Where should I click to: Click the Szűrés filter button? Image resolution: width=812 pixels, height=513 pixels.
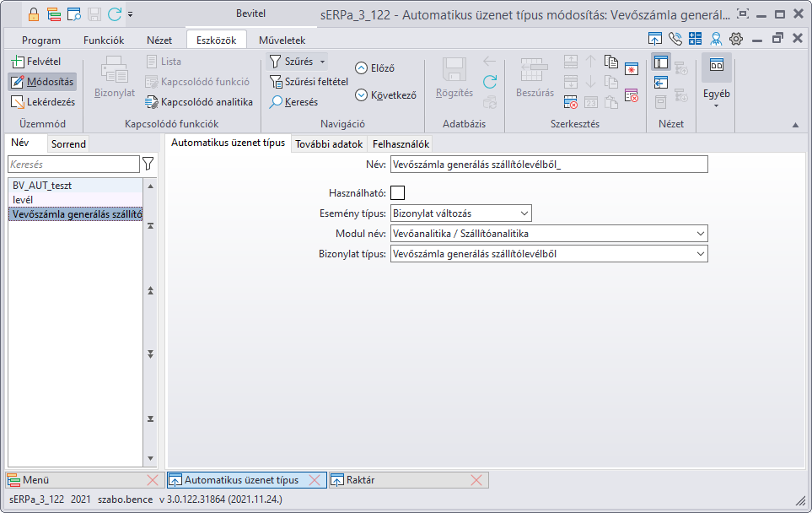pyautogui.click(x=292, y=62)
